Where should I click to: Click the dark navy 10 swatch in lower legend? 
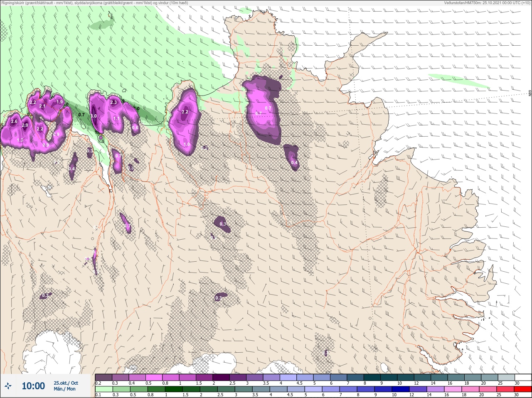pyautogui.click(x=400, y=389)
